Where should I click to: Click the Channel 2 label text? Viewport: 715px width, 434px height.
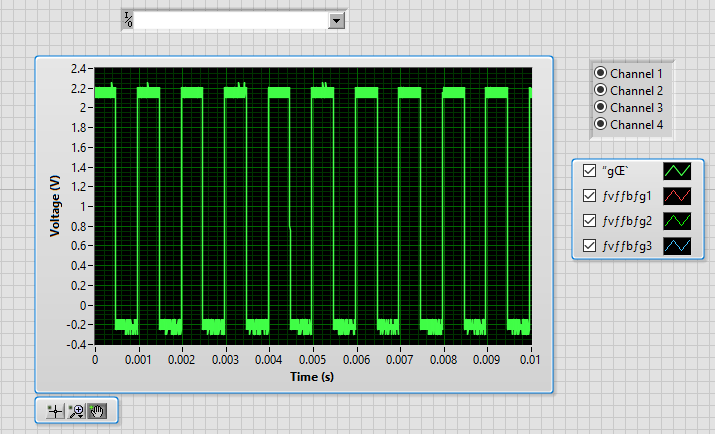637,91
